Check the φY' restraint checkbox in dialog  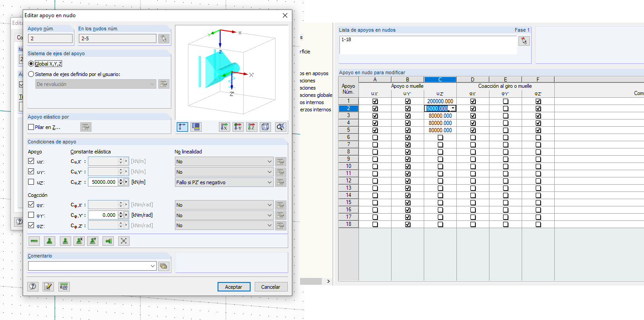(31, 215)
